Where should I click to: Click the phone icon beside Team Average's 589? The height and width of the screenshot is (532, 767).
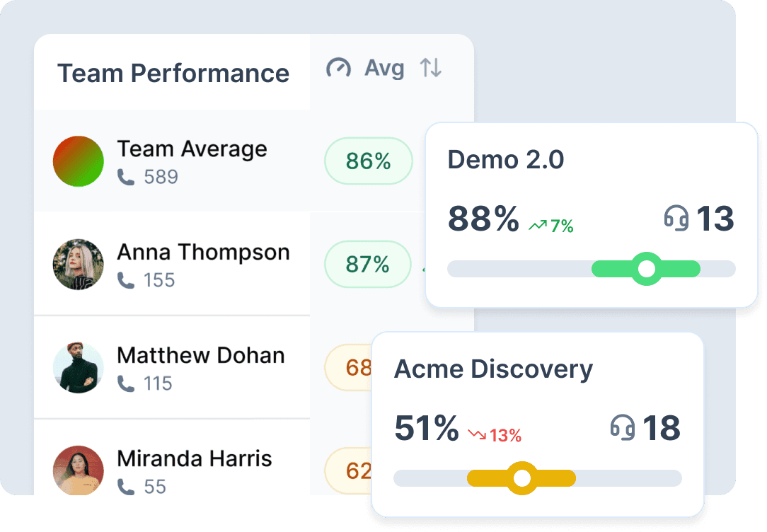[x=127, y=178]
